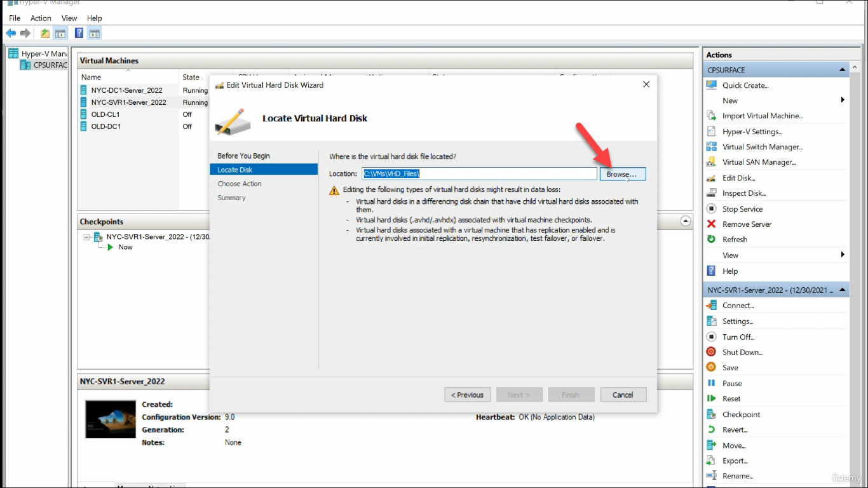Click the orange Save icon
Screen dimensions: 868x488
click(x=712, y=367)
